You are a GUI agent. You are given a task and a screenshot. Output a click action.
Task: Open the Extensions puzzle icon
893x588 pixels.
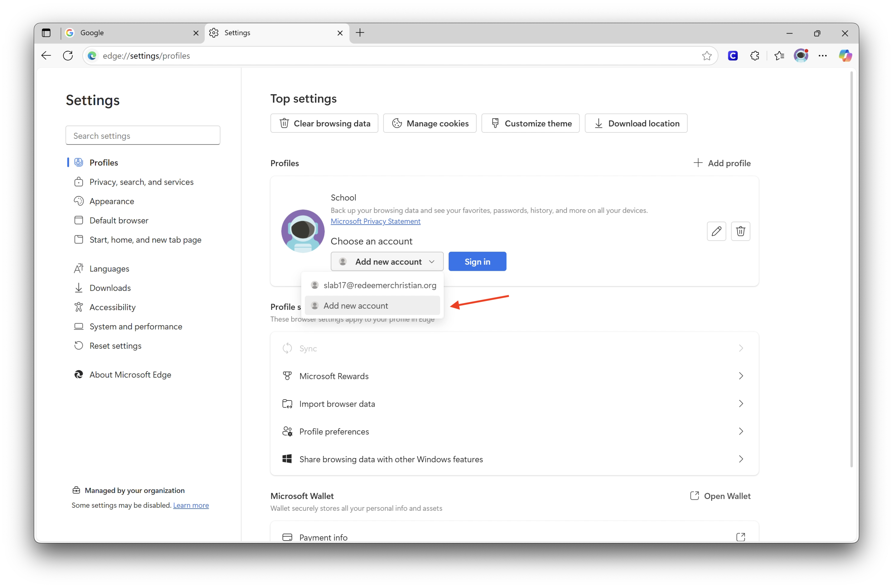(754, 55)
